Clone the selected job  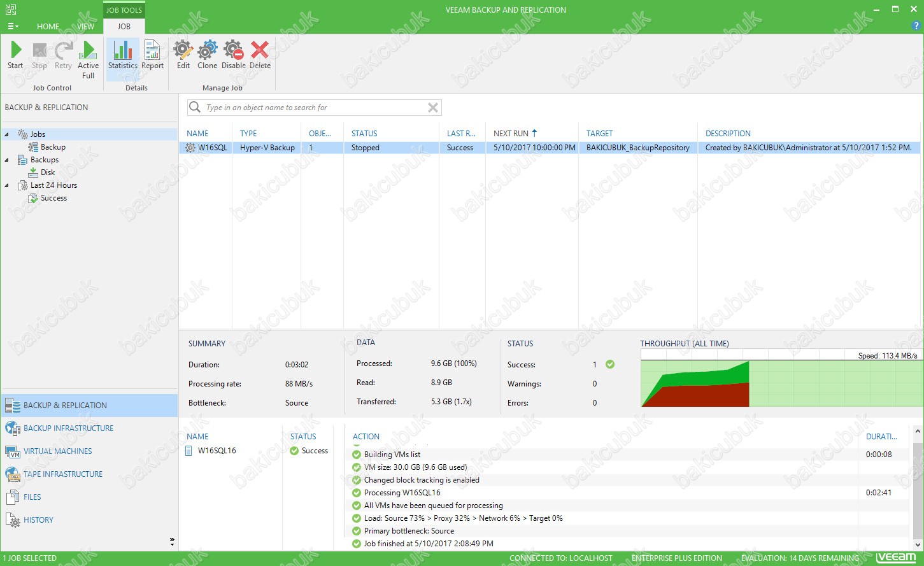coord(208,55)
